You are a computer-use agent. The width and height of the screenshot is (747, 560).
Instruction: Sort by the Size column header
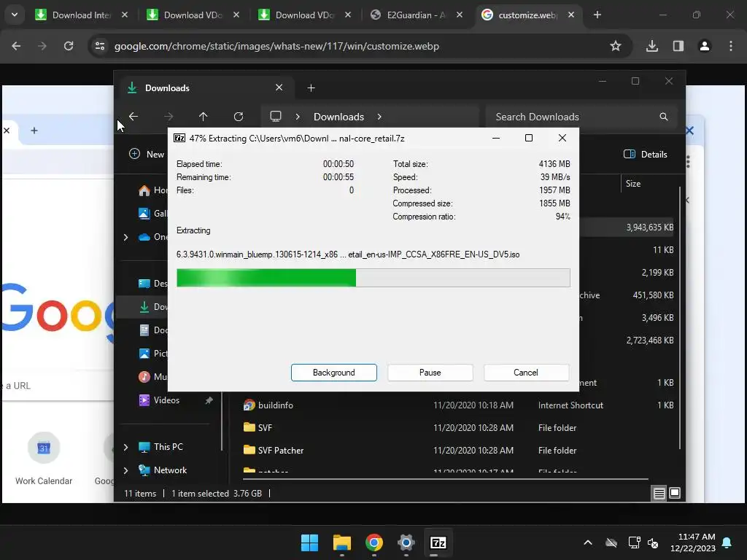coord(632,183)
